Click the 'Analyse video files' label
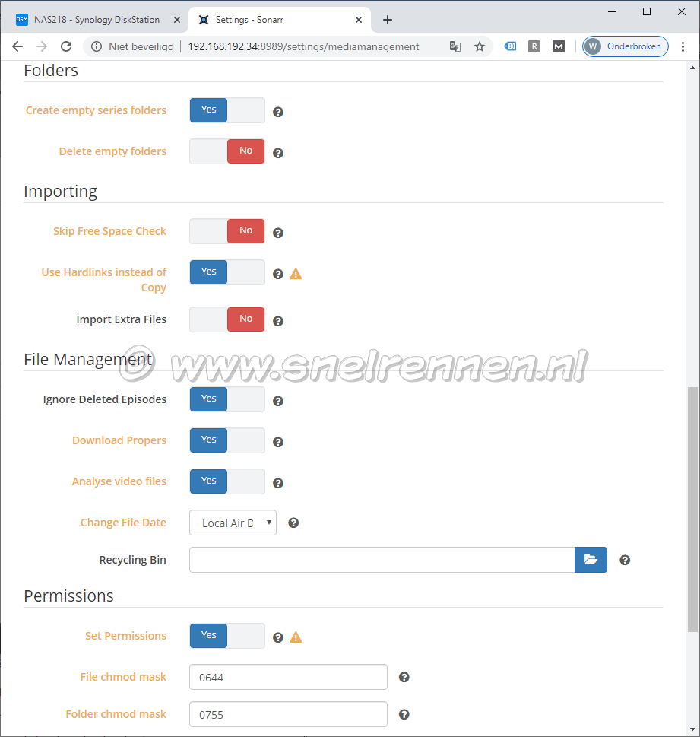This screenshot has height=737, width=700. tap(119, 481)
